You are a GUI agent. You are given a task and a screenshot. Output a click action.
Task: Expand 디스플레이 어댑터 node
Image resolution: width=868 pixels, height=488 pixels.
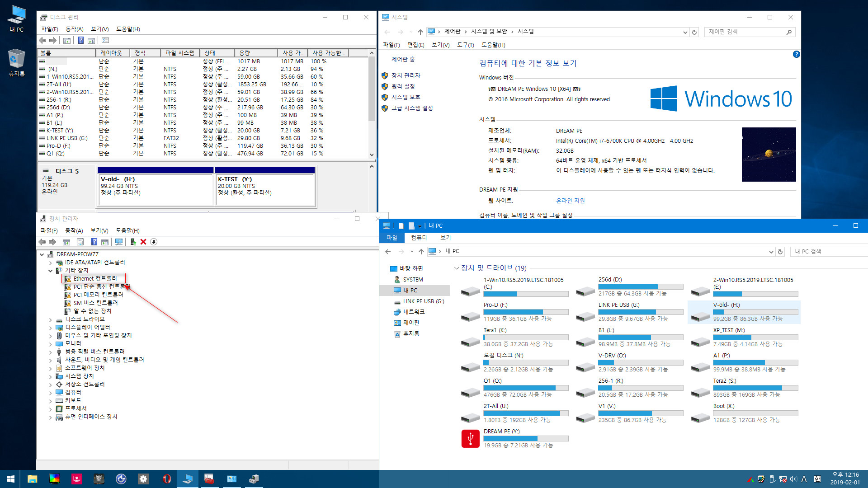[51, 328]
